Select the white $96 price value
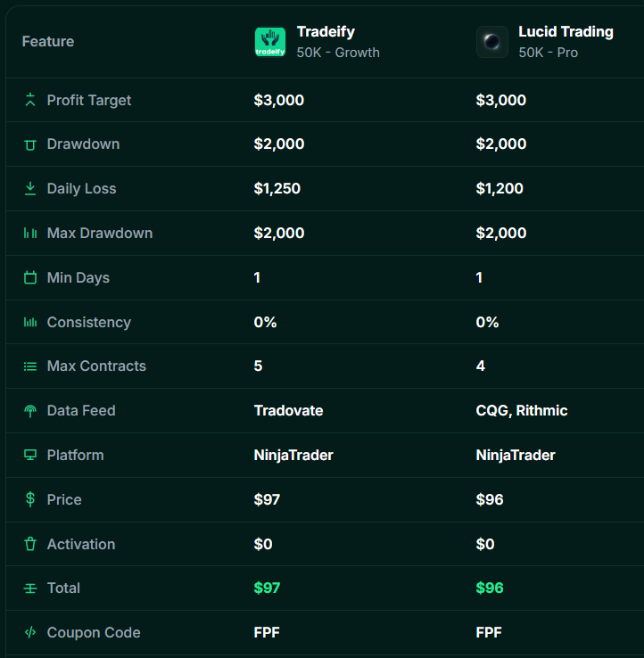This screenshot has height=658, width=644. 490,499
